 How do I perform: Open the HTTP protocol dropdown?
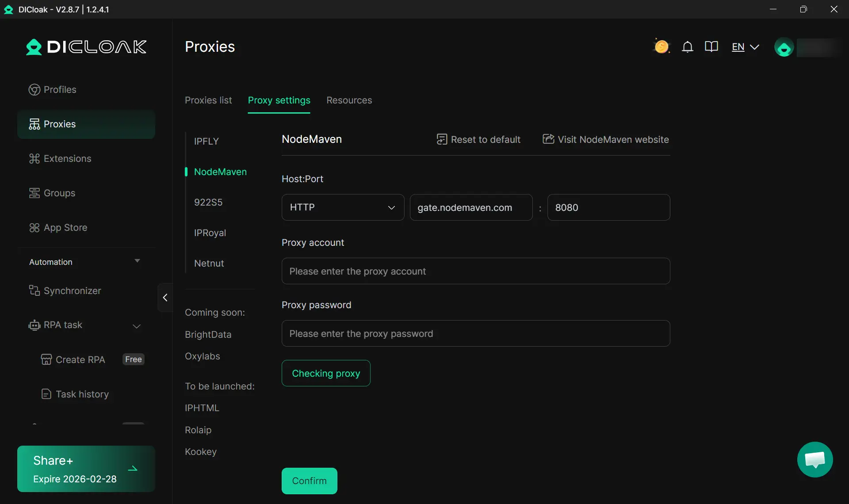343,207
